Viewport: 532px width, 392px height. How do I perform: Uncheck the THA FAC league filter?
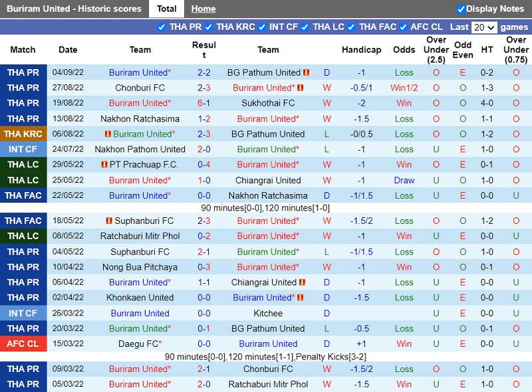coord(351,27)
